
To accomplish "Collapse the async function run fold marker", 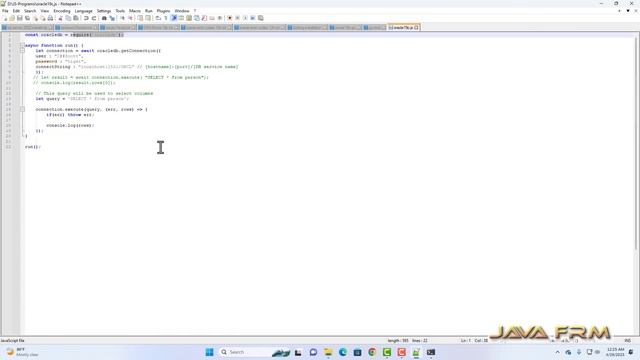I will 22,45.
